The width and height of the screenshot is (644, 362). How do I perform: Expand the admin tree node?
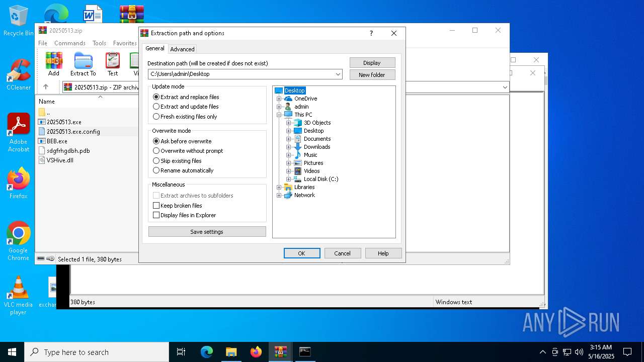coord(279,107)
